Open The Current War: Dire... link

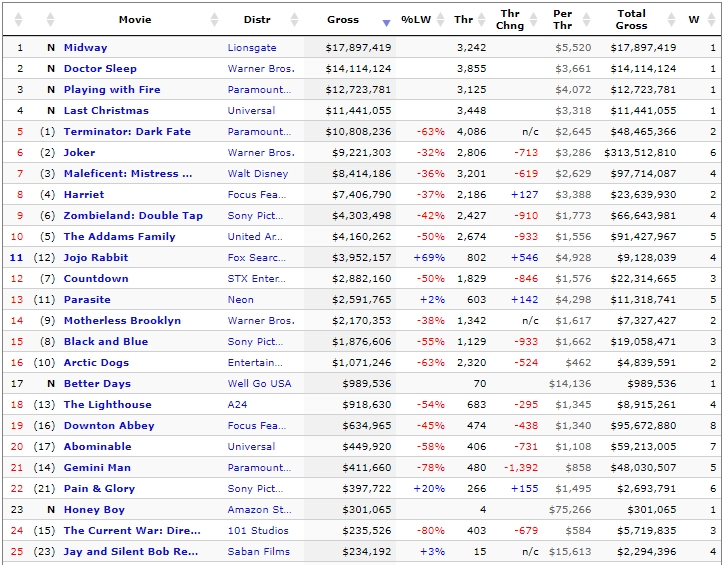[132, 530]
